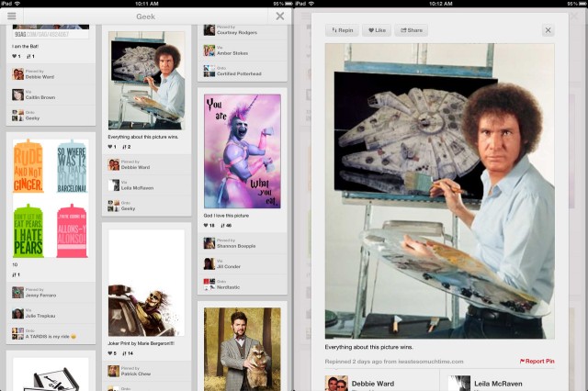Viewport: 588px width, 391px height.
Task: Click the caption below the large image in the detail view
Action: pyautogui.click(x=369, y=347)
